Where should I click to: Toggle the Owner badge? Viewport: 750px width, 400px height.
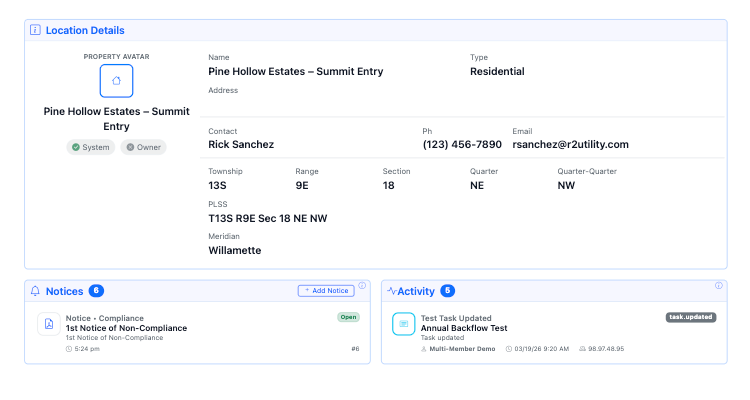coord(144,147)
